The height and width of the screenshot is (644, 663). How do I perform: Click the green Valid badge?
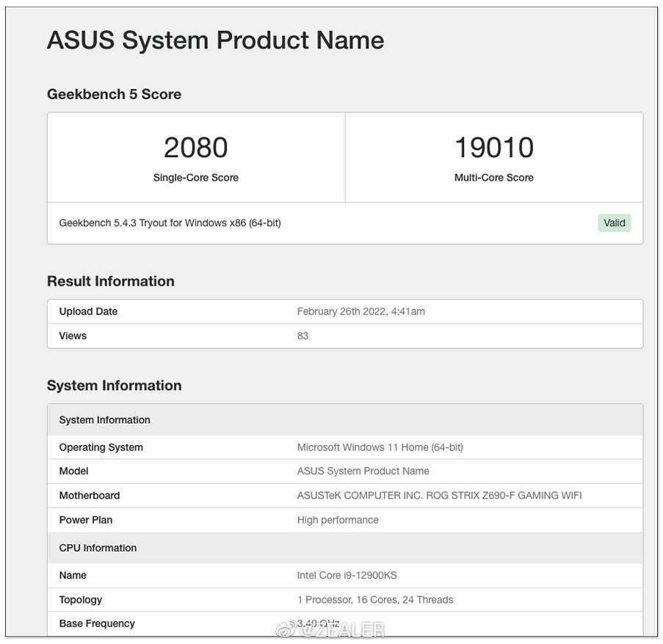614,223
